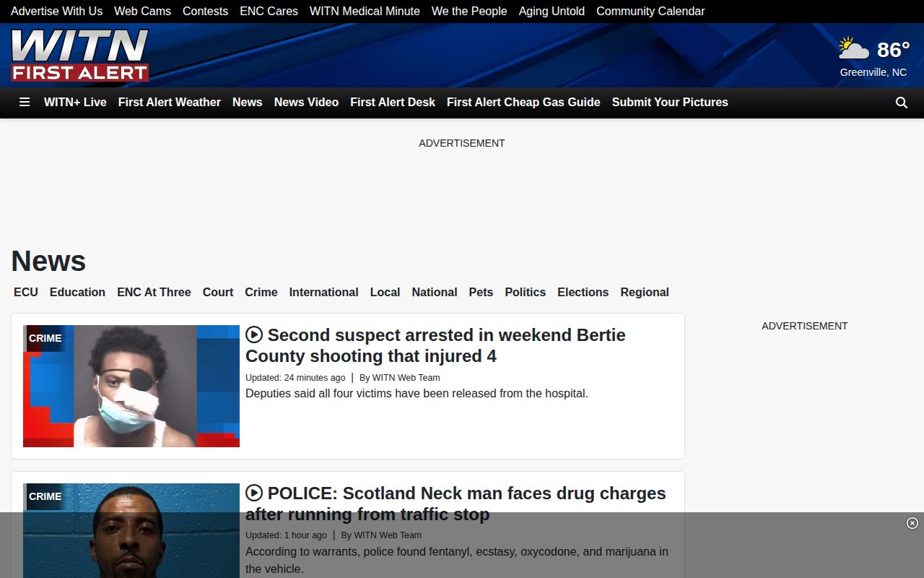Select Regional news category
Image resolution: width=924 pixels, height=578 pixels.
pyautogui.click(x=645, y=292)
